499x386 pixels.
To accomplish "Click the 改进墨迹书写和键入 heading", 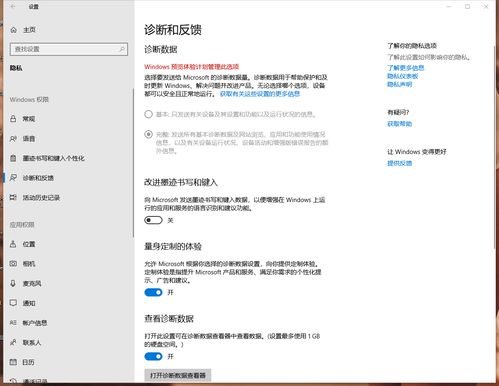I will pyautogui.click(x=181, y=182).
